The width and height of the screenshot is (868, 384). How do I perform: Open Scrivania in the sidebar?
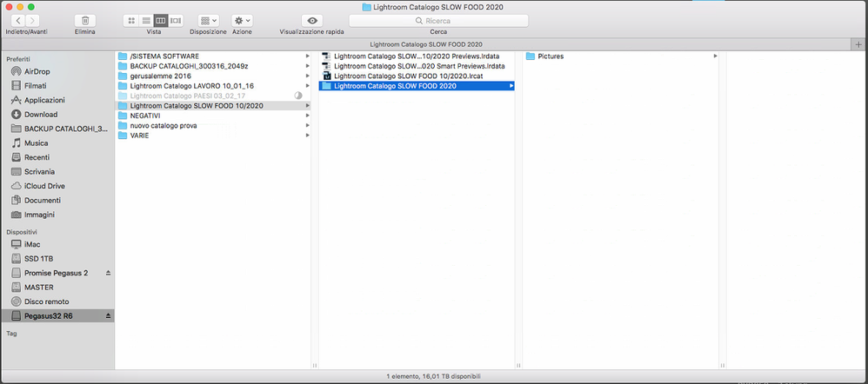[57, 171]
